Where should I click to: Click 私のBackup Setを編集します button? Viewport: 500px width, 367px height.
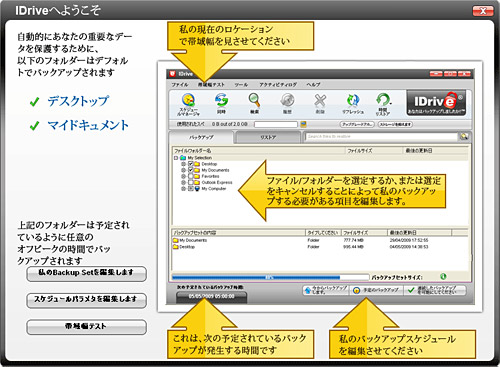click(86, 274)
